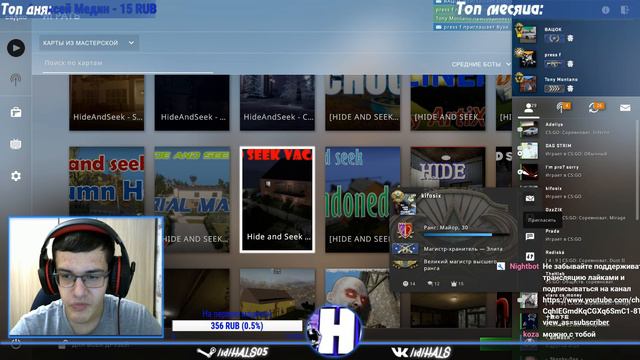Click the invite envelope icon in context menu
Viewport: 640px width, 360px height.
(530, 198)
